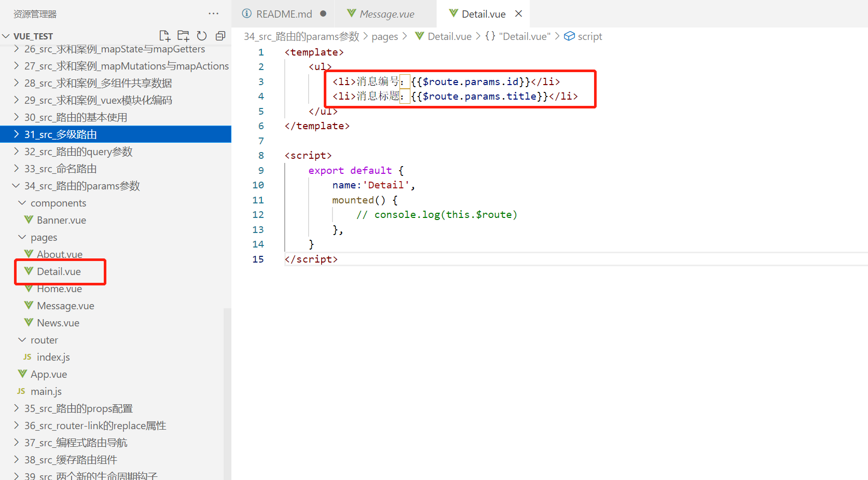Click the explorer sidebar vertical scrollbar
Viewport: 868px width, 480px height.
click(227, 394)
